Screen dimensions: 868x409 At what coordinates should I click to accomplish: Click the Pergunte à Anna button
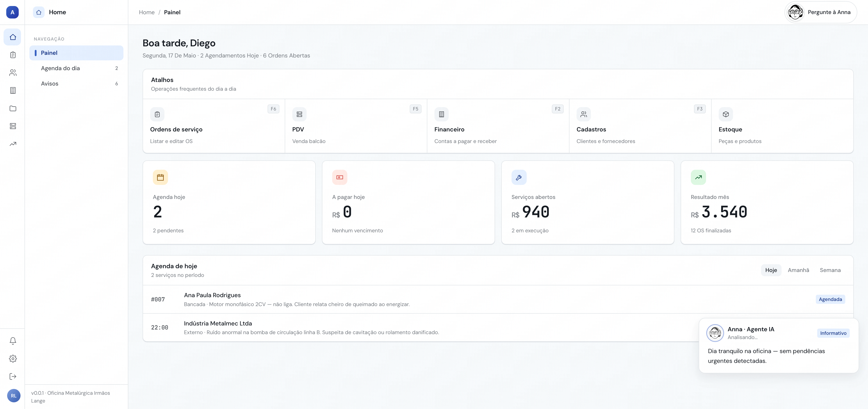(821, 12)
